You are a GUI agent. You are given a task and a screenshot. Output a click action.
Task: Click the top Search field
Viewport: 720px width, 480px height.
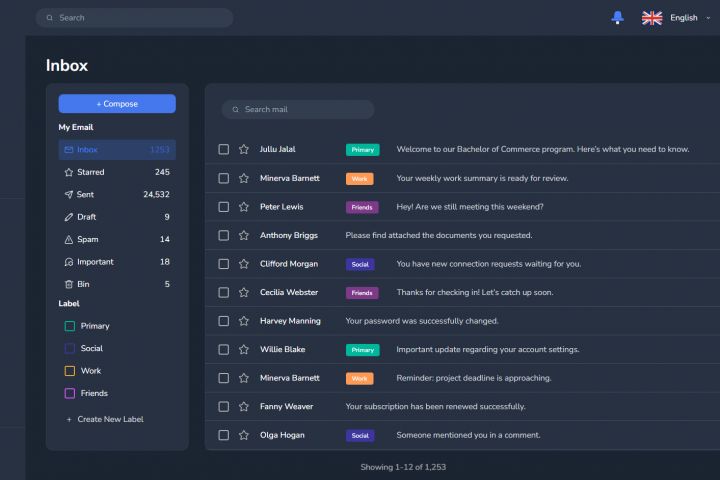tap(134, 18)
